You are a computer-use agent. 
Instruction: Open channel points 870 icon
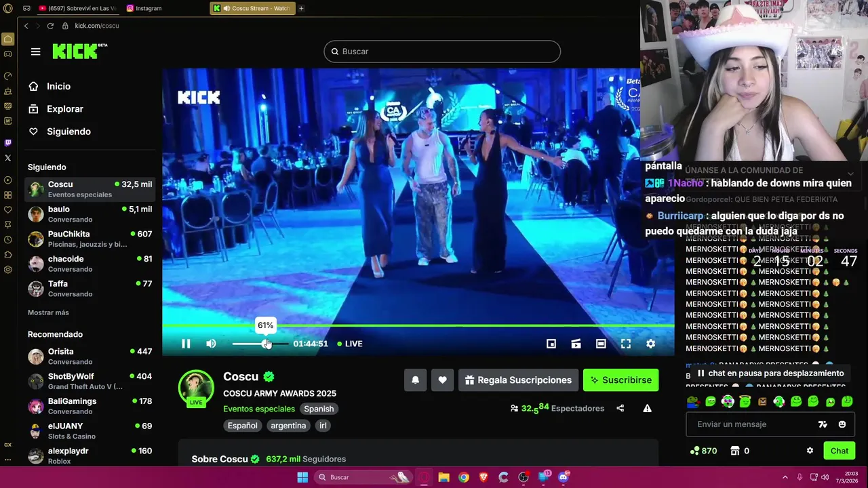703,451
